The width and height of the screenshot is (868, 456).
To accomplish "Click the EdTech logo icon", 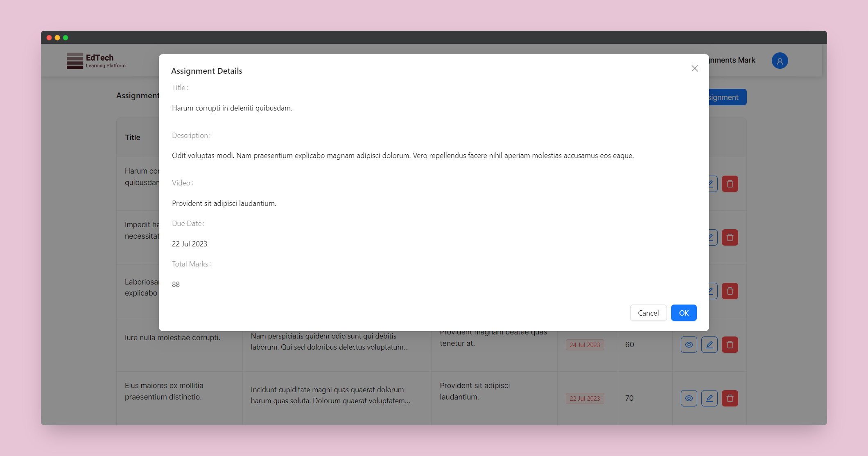I will pyautogui.click(x=75, y=61).
